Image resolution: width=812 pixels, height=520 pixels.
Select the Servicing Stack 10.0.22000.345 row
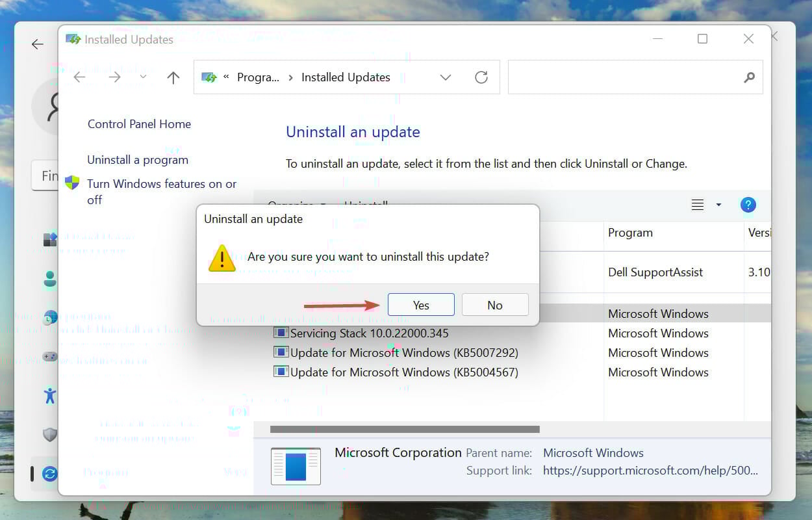(370, 333)
